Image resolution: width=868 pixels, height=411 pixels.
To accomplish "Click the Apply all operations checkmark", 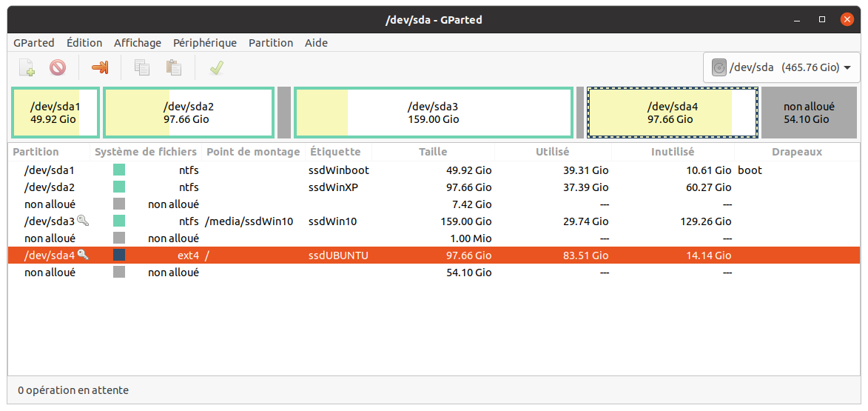I will pyautogui.click(x=216, y=68).
